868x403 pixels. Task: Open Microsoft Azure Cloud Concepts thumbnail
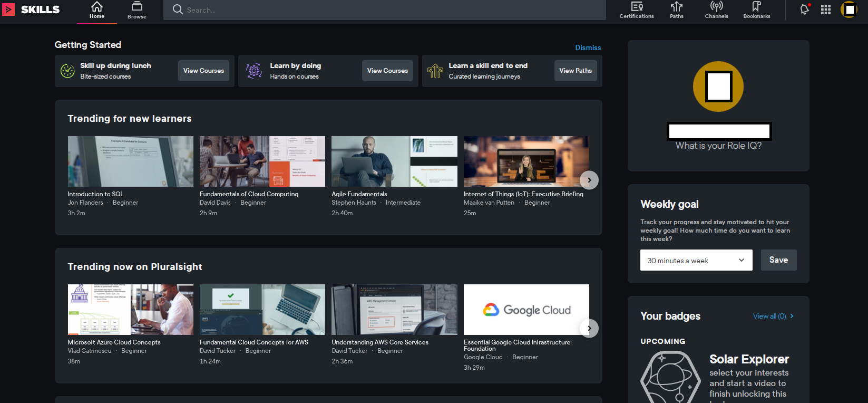131,310
